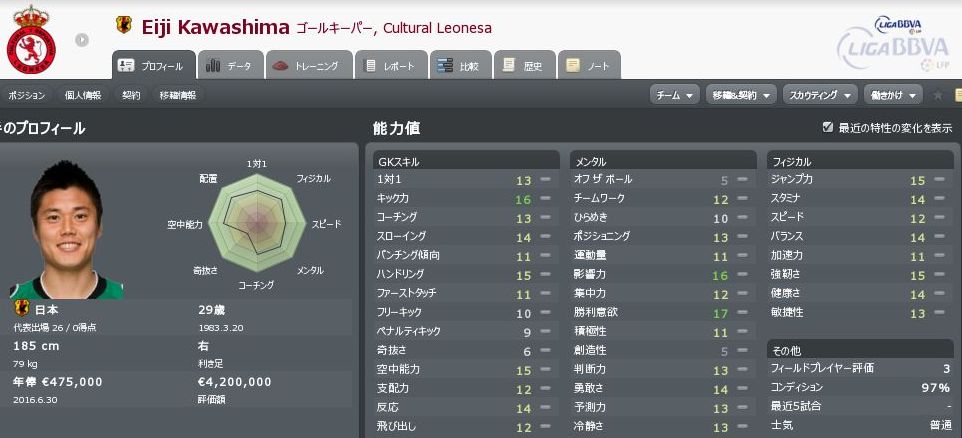This screenshot has height=438, width=962.
Task: Toggle 最近の特性の変化を表示 checkbox
Action: click(x=827, y=128)
